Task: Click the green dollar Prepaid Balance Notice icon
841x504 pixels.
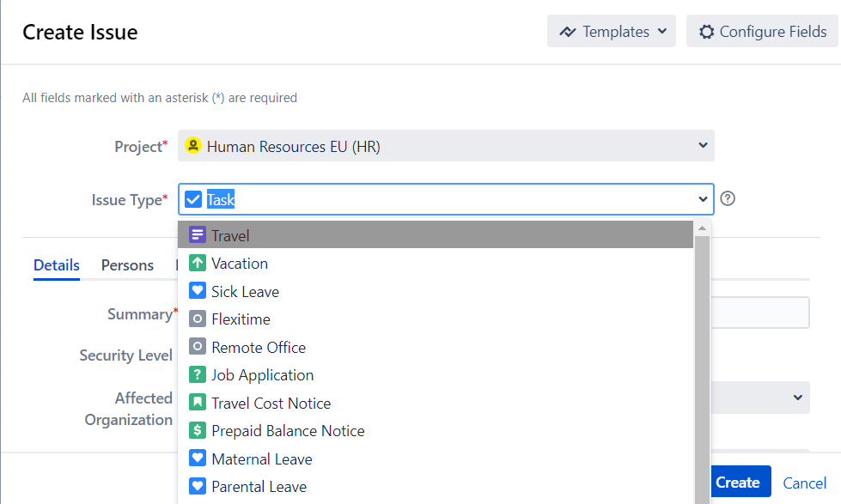Action: (x=198, y=430)
